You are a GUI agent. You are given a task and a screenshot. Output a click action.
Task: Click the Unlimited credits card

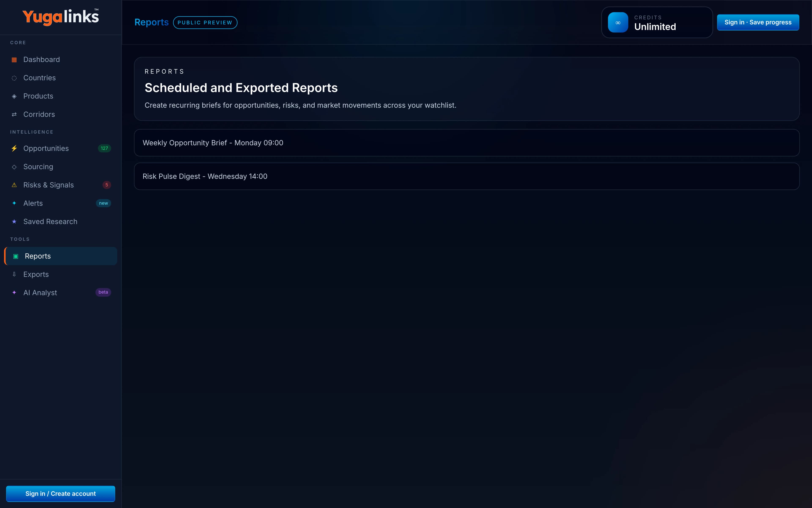pyautogui.click(x=657, y=22)
